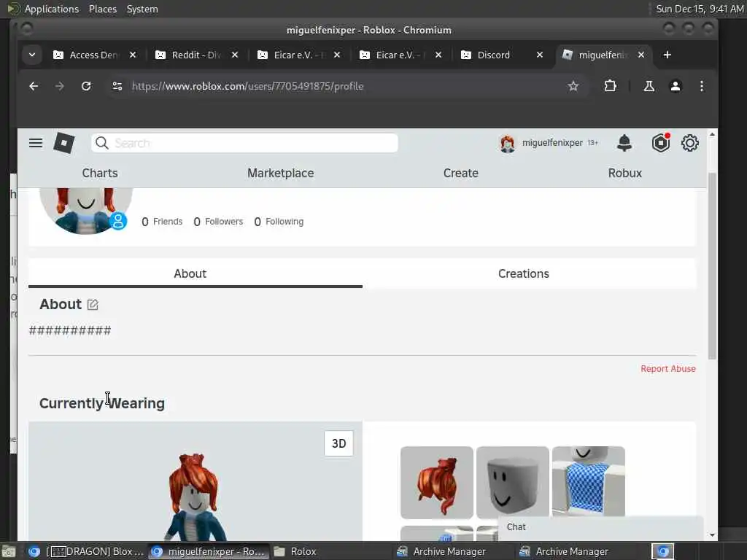Click the Roblox logo home icon
The height and width of the screenshot is (560, 747).
click(64, 143)
